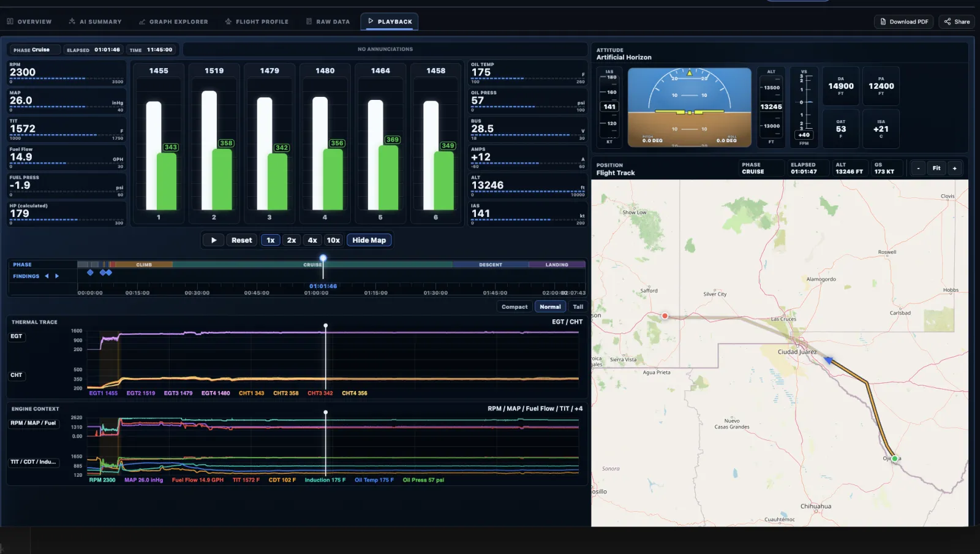
Task: Switch chart height to Tall
Action: (578, 307)
